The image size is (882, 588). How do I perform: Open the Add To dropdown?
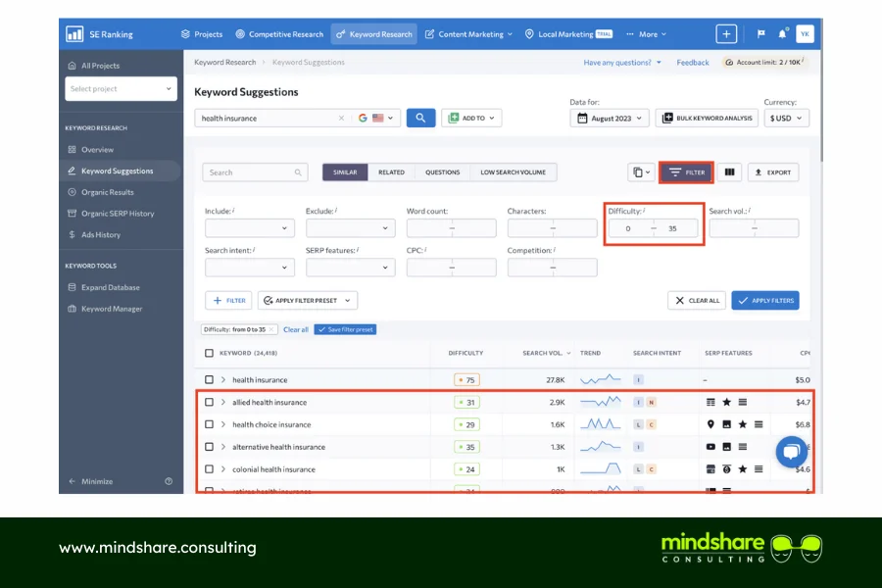(471, 119)
